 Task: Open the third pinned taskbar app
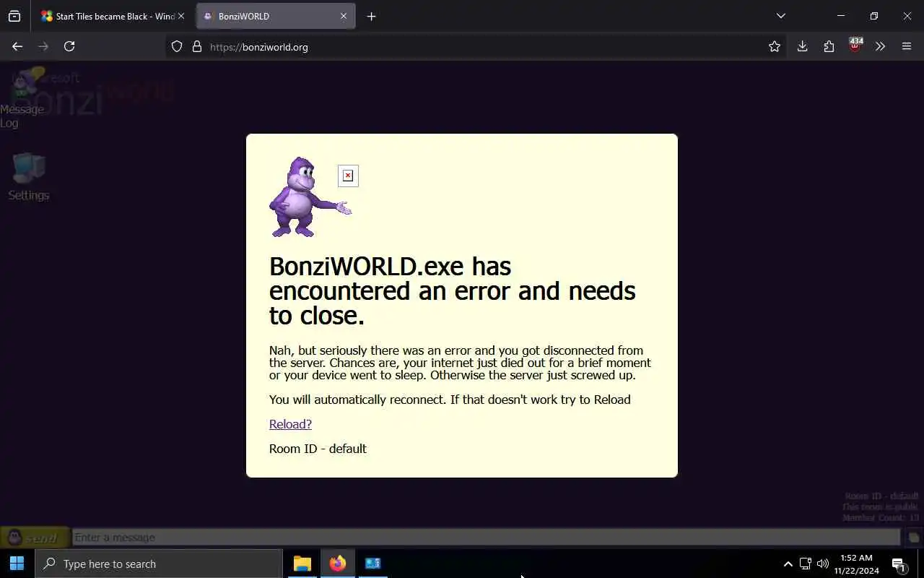(x=372, y=564)
